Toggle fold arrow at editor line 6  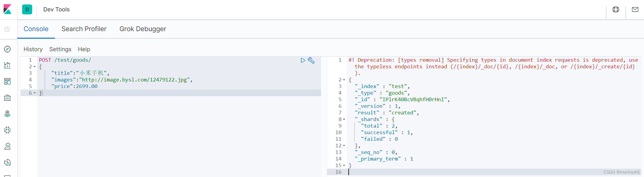tap(34, 93)
